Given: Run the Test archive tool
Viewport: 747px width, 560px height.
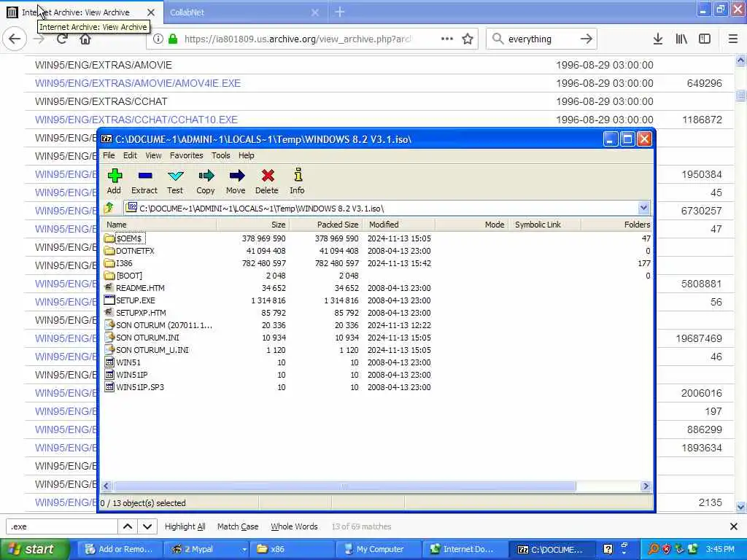Looking at the screenshot, I should [x=175, y=182].
